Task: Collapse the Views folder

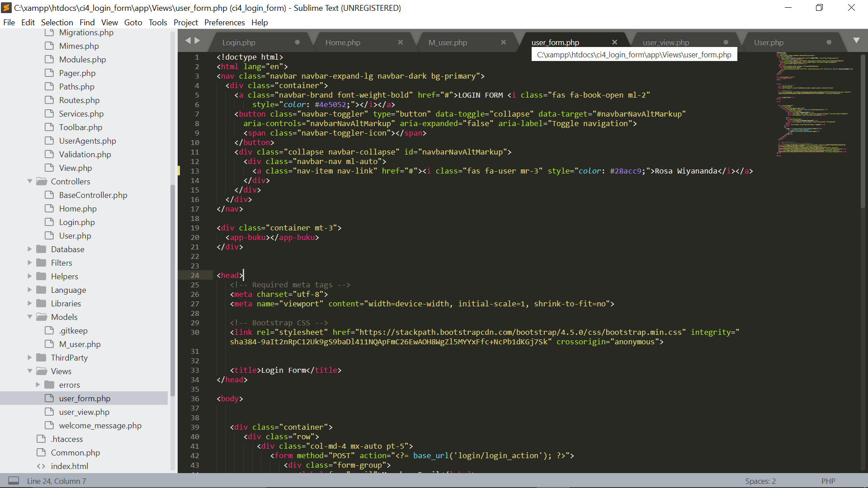Action: click(30, 371)
